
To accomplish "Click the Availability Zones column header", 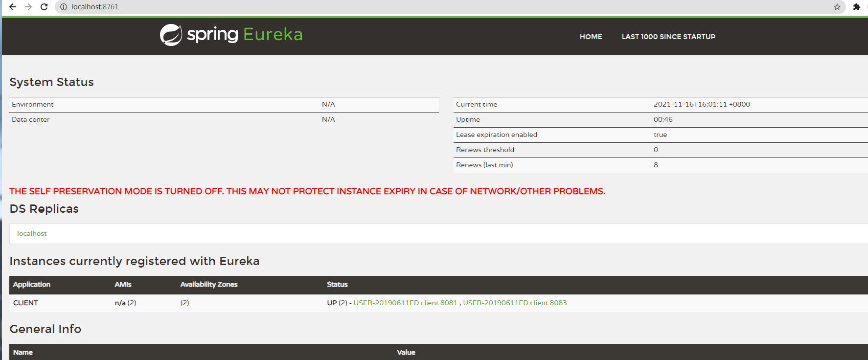I will point(209,284).
